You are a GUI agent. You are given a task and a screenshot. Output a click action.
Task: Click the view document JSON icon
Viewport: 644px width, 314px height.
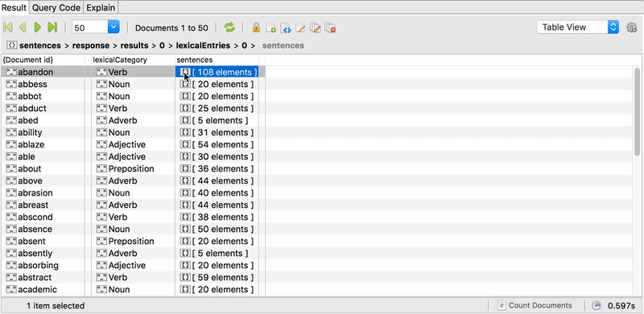(x=286, y=27)
